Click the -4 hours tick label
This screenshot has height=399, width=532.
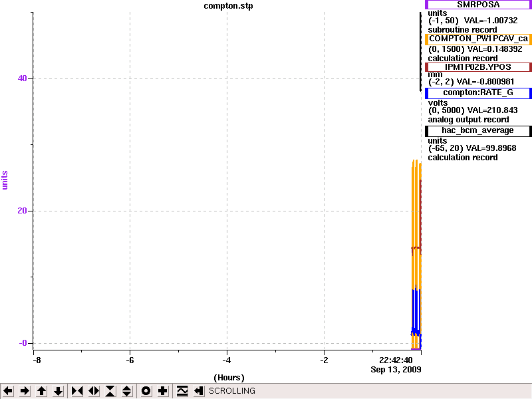[x=227, y=360]
